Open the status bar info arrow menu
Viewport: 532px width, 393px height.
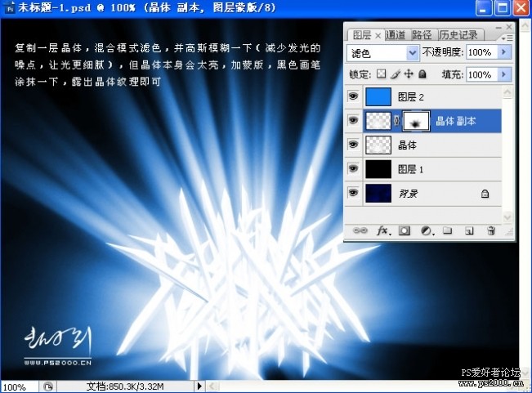tap(199, 386)
